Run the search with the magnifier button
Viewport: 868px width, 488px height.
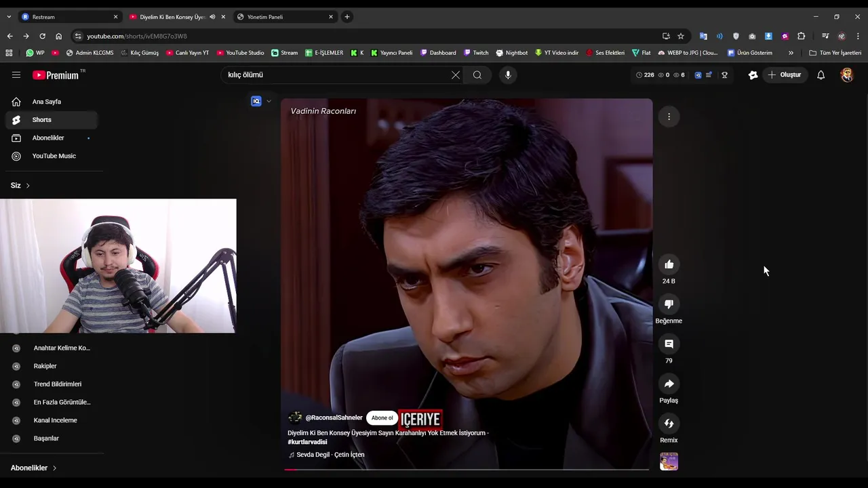(x=477, y=75)
